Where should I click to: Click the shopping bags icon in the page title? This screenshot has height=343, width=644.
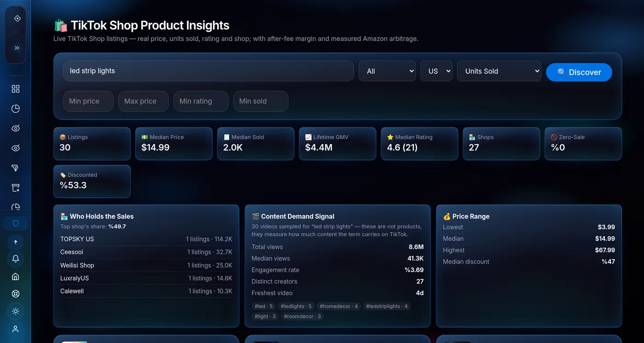[61, 25]
